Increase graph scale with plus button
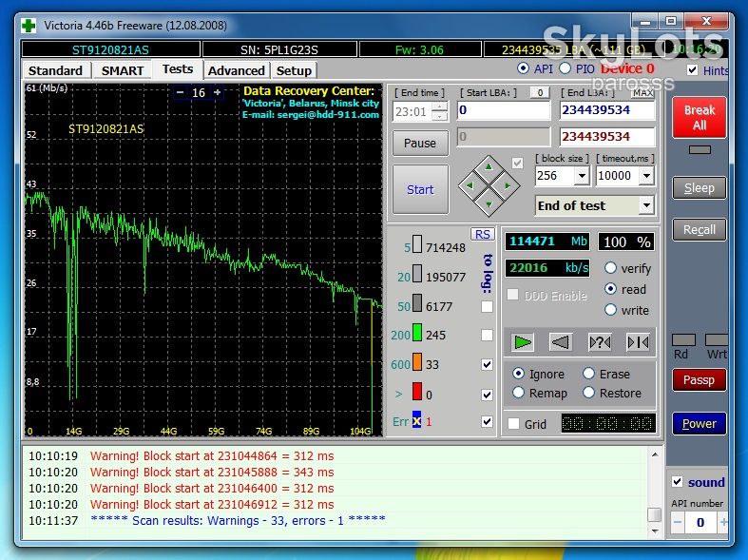The width and height of the screenshot is (748, 560). pyautogui.click(x=217, y=92)
